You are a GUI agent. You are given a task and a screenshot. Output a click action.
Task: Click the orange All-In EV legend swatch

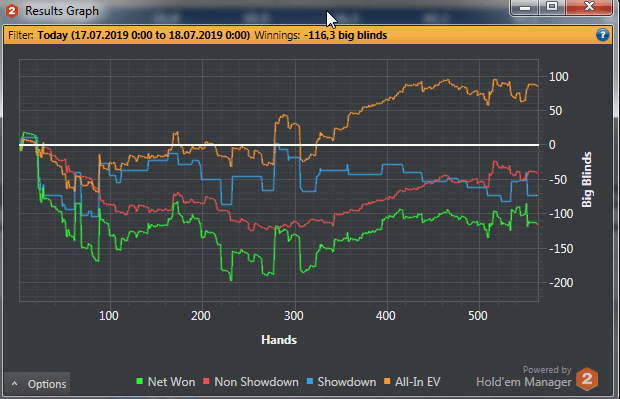point(387,382)
